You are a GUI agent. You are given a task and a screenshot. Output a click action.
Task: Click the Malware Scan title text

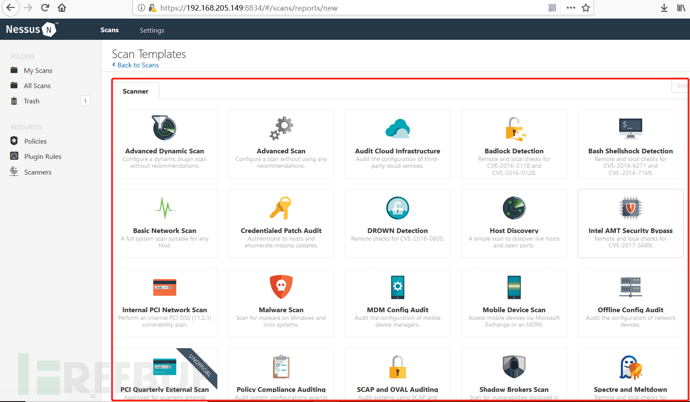point(281,310)
